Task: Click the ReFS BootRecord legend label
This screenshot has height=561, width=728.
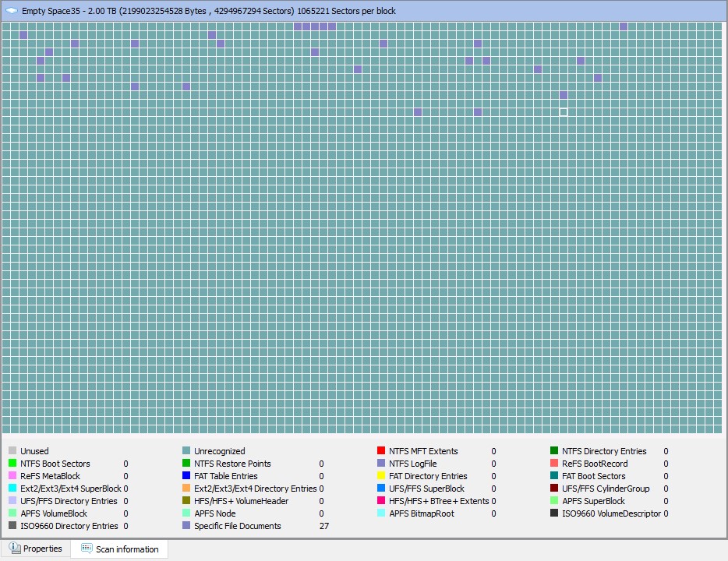Action: 595,464
